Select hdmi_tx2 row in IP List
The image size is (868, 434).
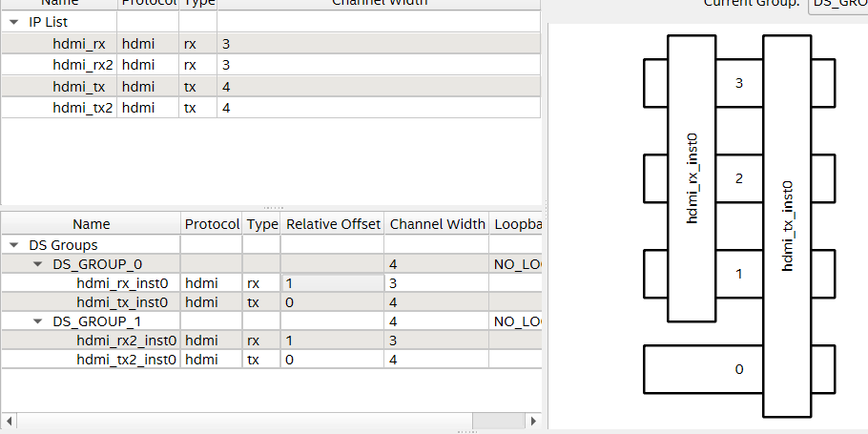pos(84,108)
